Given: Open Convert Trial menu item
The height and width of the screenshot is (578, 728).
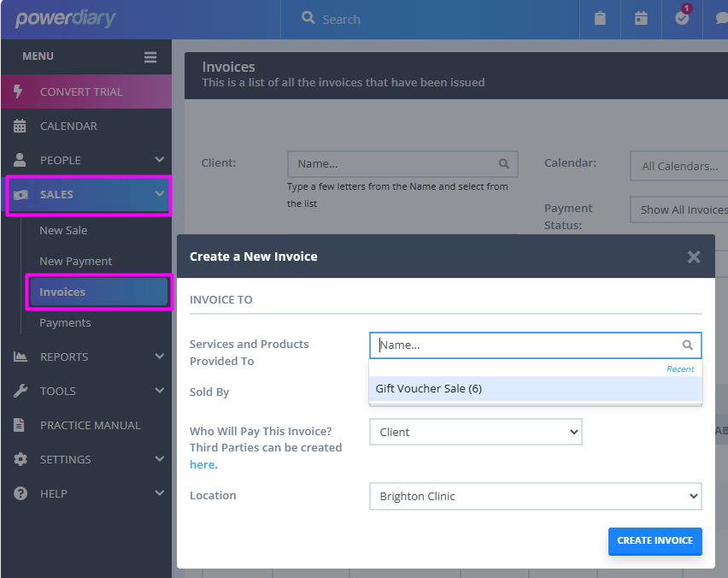Looking at the screenshot, I should (86, 91).
